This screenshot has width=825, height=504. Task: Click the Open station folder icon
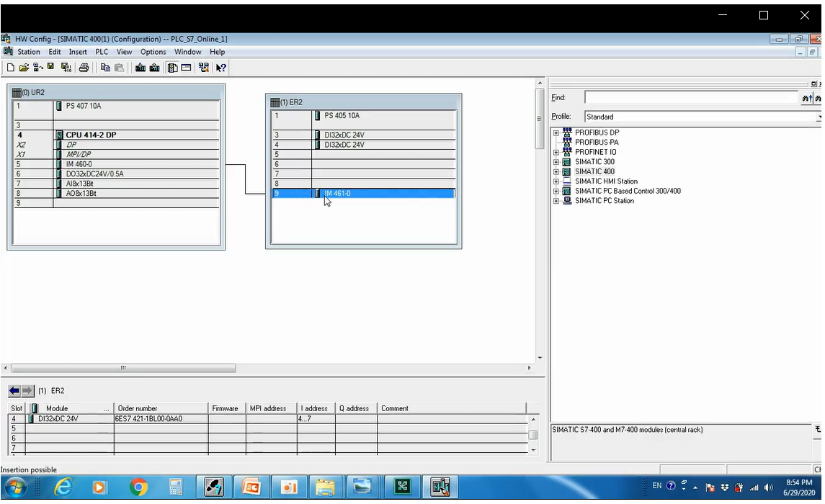[x=24, y=68]
